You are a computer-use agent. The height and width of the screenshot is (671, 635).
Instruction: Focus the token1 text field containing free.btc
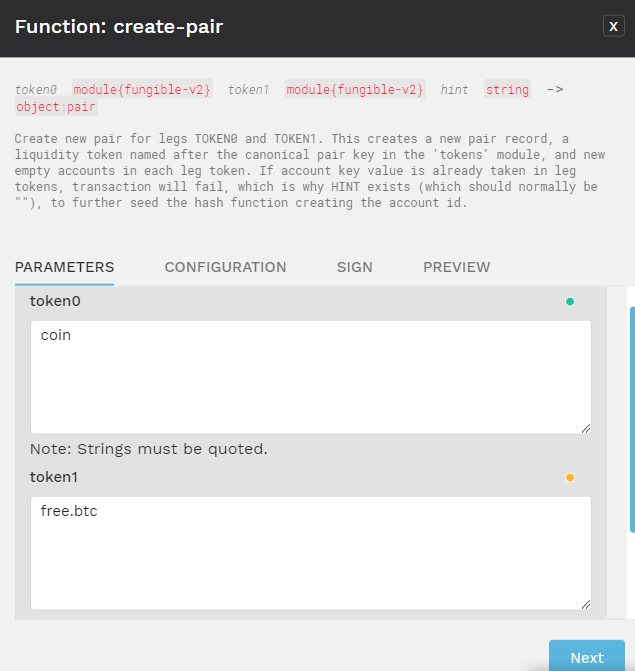click(311, 553)
